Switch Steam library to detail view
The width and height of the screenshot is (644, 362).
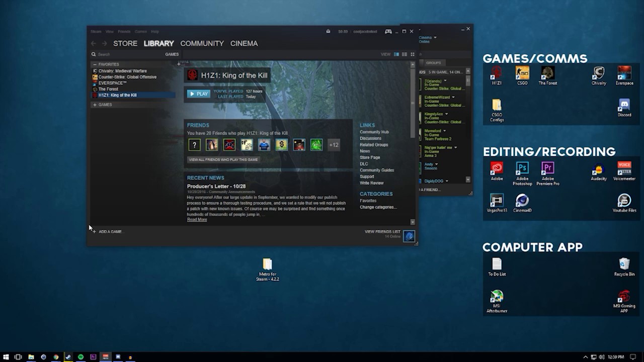pyautogui.click(x=396, y=54)
